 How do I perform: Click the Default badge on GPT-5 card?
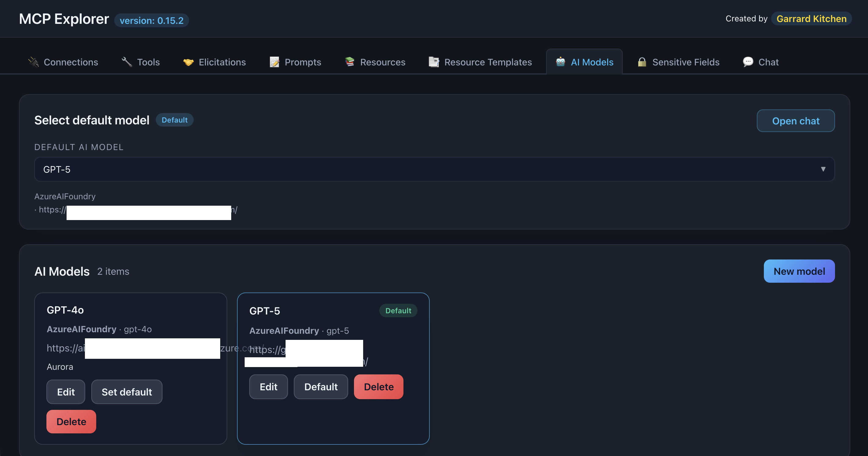click(x=398, y=310)
